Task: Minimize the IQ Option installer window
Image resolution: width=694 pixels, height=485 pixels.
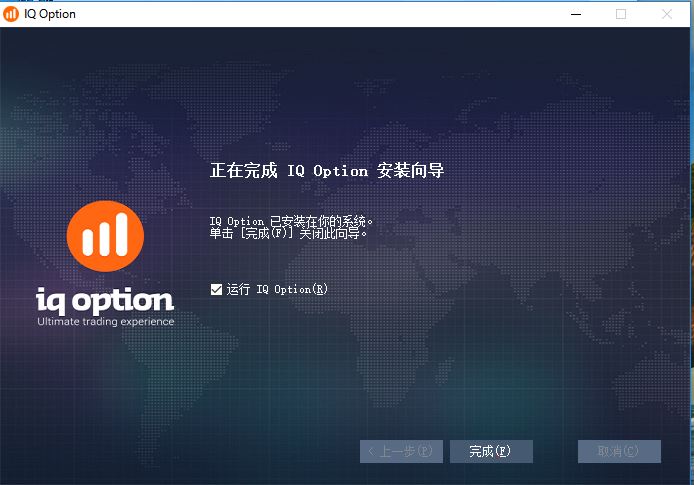Action: tap(576, 14)
